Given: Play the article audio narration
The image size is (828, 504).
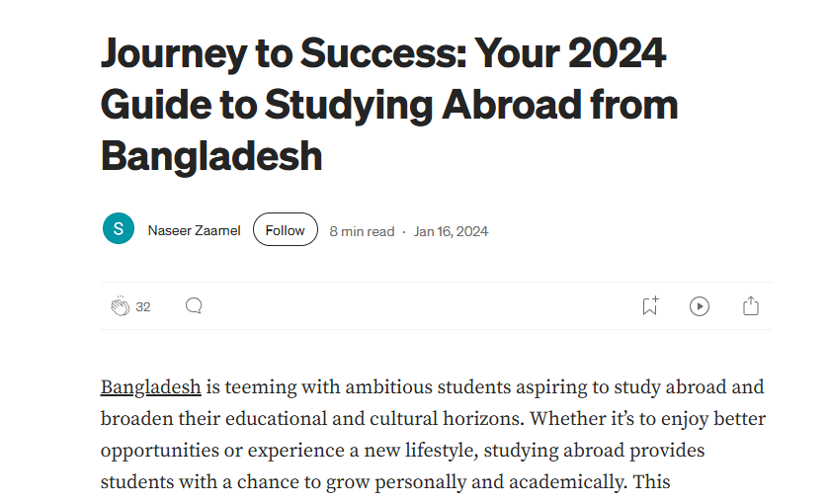Looking at the screenshot, I should [700, 306].
